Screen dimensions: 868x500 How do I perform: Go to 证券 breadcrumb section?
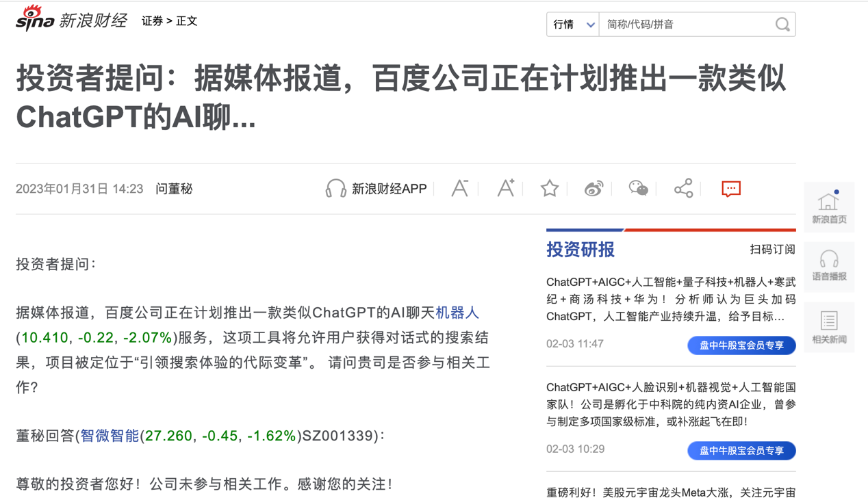point(152,21)
